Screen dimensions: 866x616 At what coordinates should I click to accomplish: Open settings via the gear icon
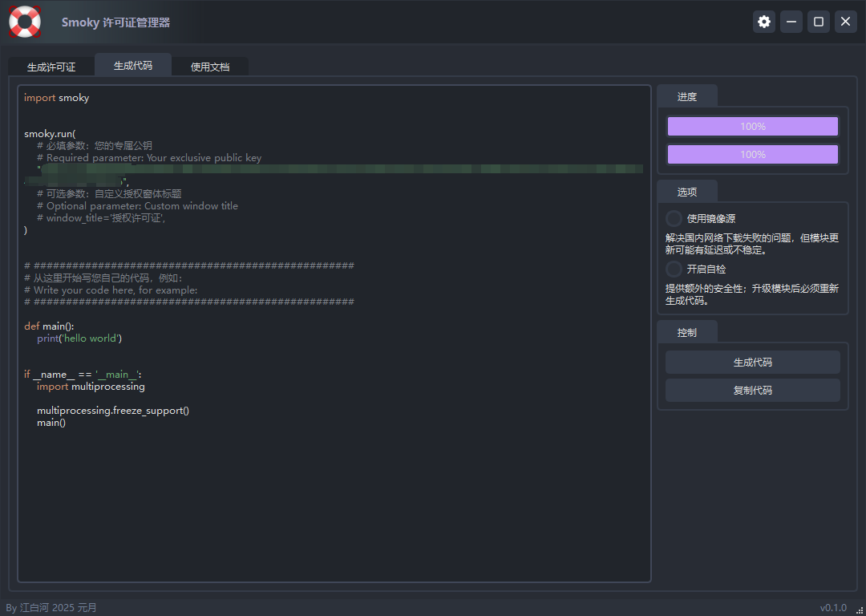(x=764, y=22)
